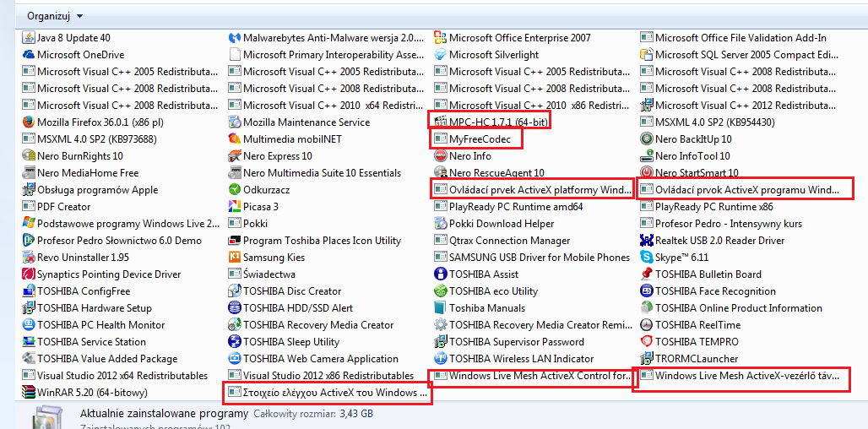Viewport: 868px width, 429px height.
Task: Select PlayReady PC Runtime amd64
Action: (x=509, y=206)
